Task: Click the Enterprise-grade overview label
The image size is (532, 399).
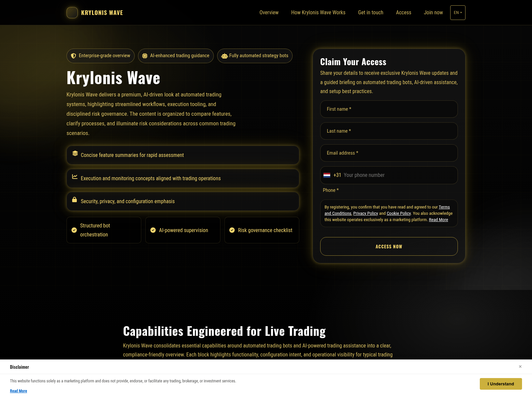Action: click(104, 56)
